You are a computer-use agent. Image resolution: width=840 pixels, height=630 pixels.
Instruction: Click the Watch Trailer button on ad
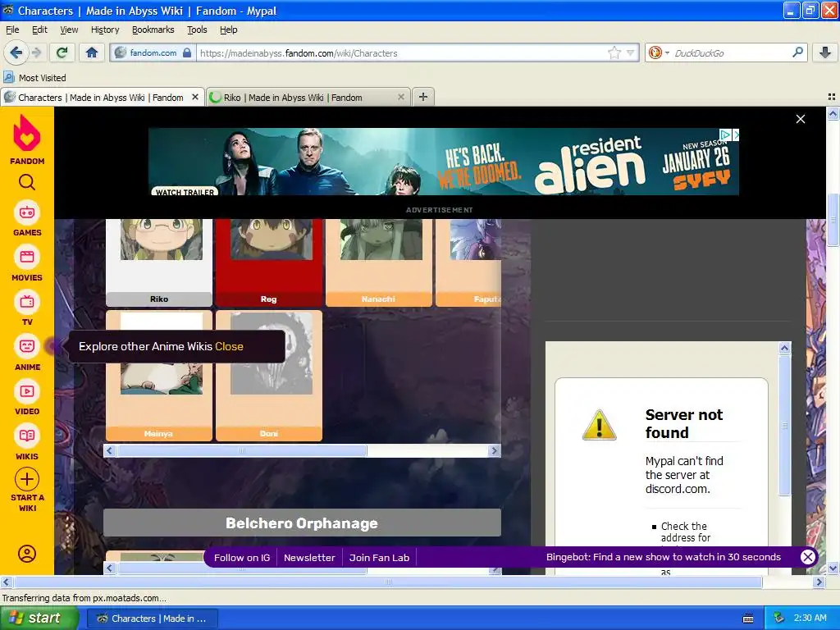click(185, 192)
